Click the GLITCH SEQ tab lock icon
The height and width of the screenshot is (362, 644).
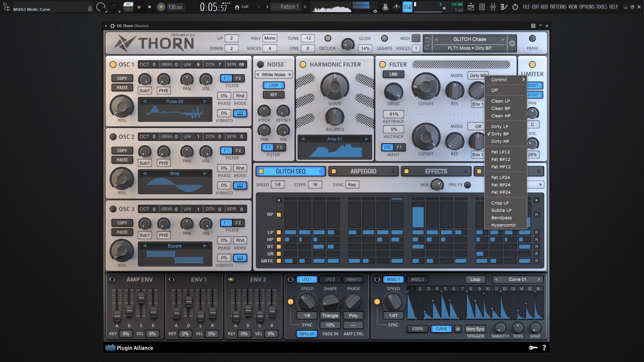[320, 171]
